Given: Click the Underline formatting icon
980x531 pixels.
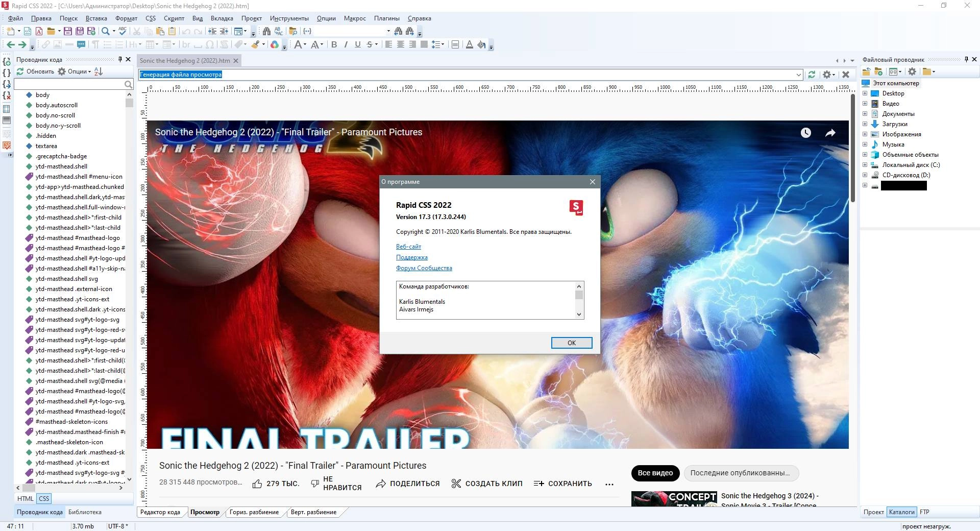Looking at the screenshot, I should click(358, 44).
